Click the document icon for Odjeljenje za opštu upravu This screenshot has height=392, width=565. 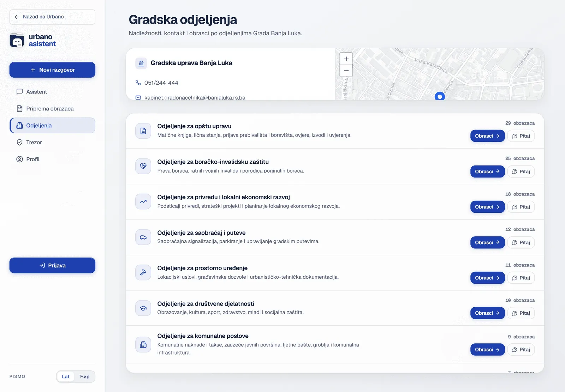click(143, 131)
